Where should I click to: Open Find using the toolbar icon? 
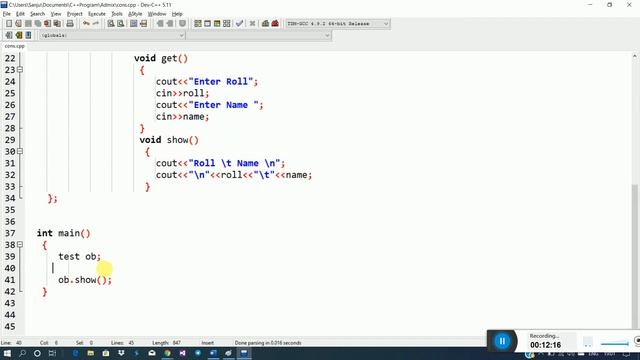[x=111, y=24]
